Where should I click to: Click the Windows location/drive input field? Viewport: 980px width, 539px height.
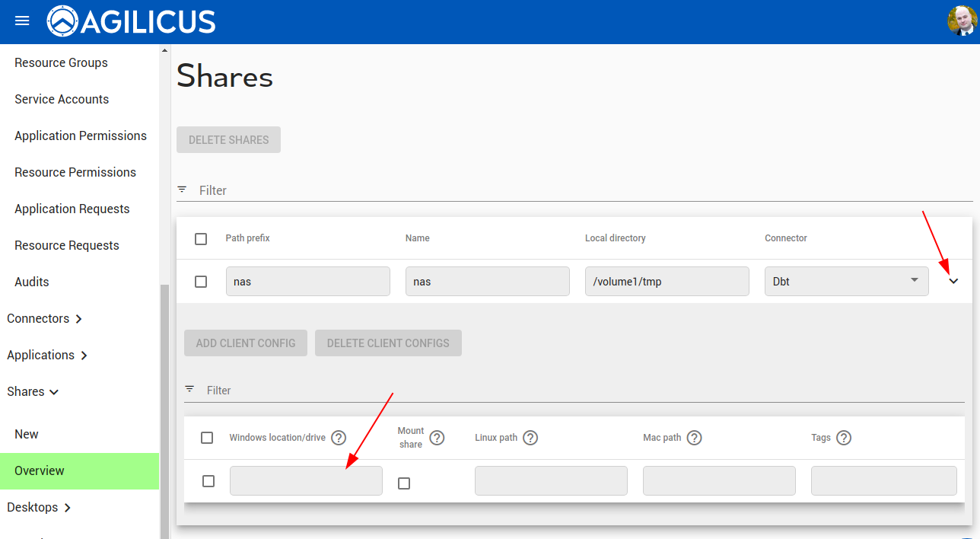(x=306, y=481)
